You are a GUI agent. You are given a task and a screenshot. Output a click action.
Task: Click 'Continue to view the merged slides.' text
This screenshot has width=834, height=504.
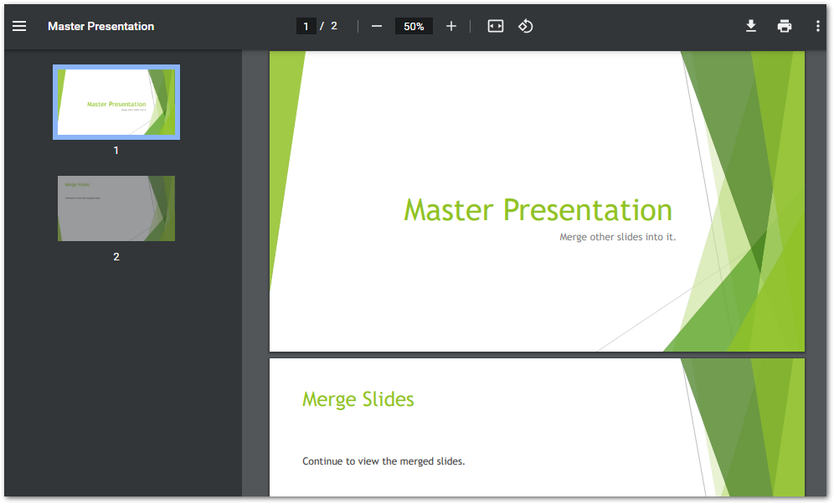(x=384, y=461)
